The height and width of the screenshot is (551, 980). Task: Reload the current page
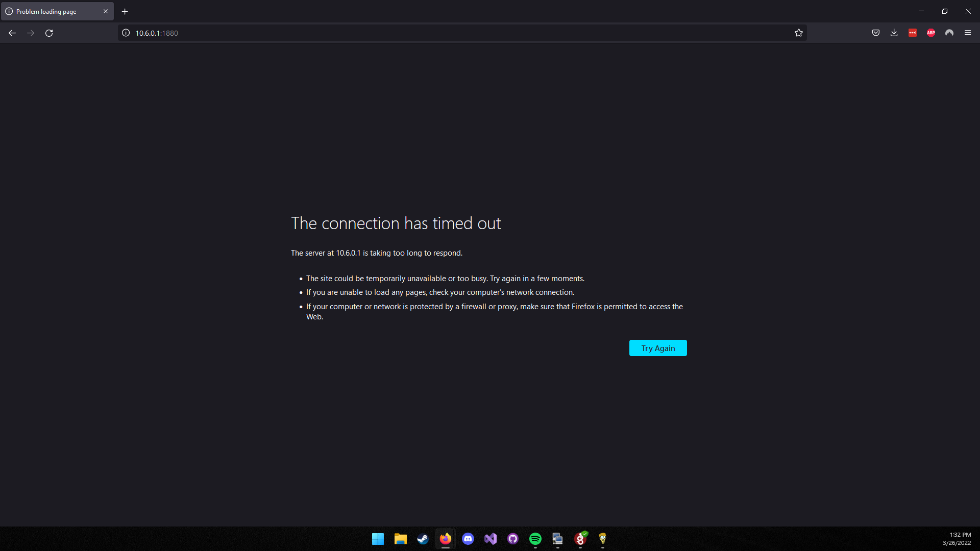(49, 33)
